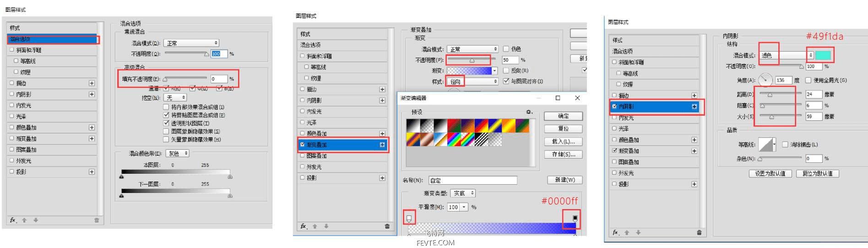This screenshot has height=248, width=868.
Task: Click 存储(S)... button
Action: click(563, 155)
